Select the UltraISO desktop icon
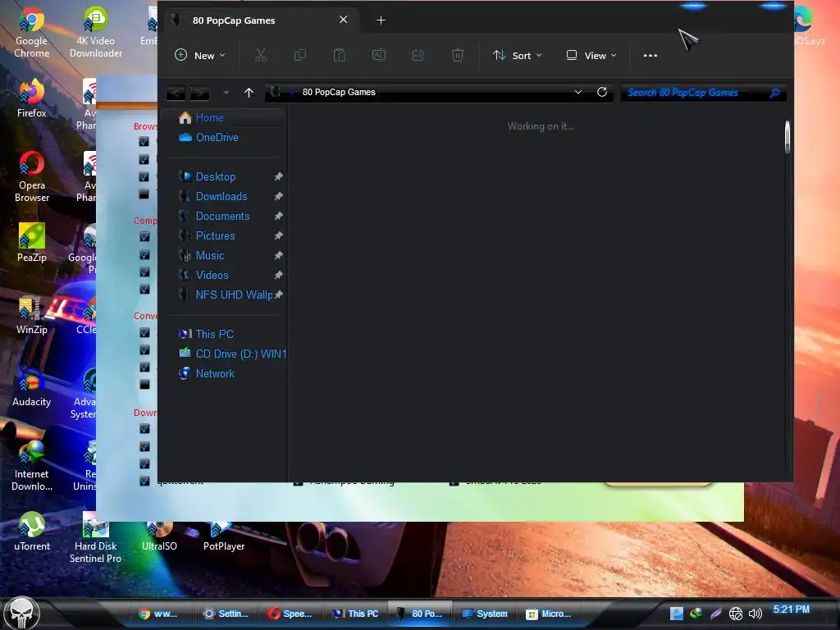This screenshot has height=630, width=840. [159, 536]
